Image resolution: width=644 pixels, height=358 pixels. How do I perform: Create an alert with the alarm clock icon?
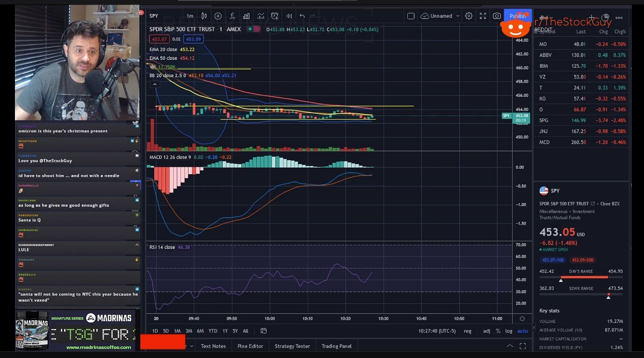275,16
